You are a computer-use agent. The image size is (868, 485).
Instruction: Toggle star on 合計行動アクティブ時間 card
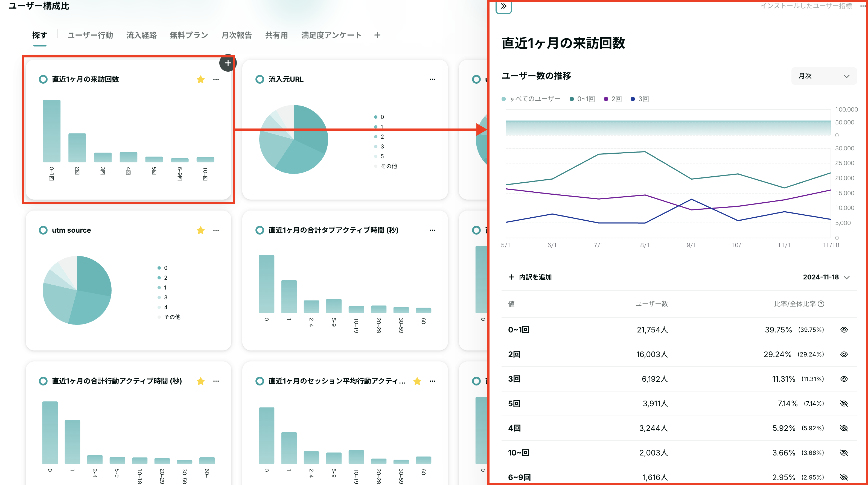(200, 381)
